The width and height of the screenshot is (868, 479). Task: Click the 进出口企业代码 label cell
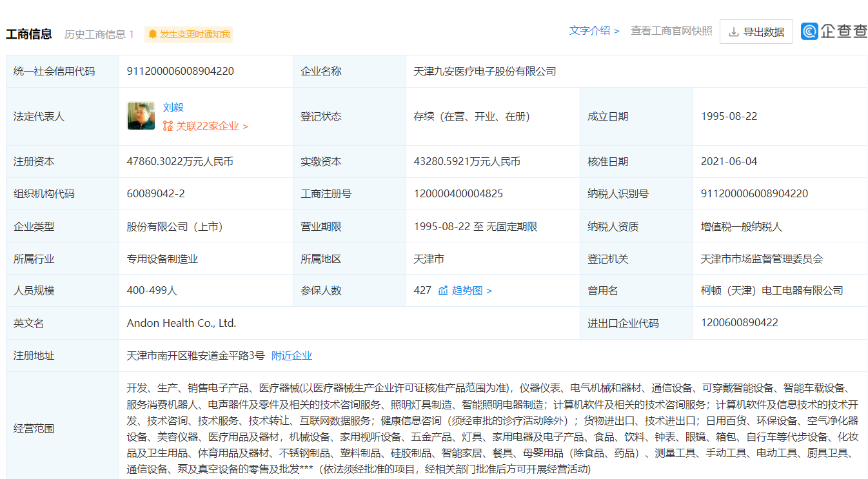coord(636,324)
